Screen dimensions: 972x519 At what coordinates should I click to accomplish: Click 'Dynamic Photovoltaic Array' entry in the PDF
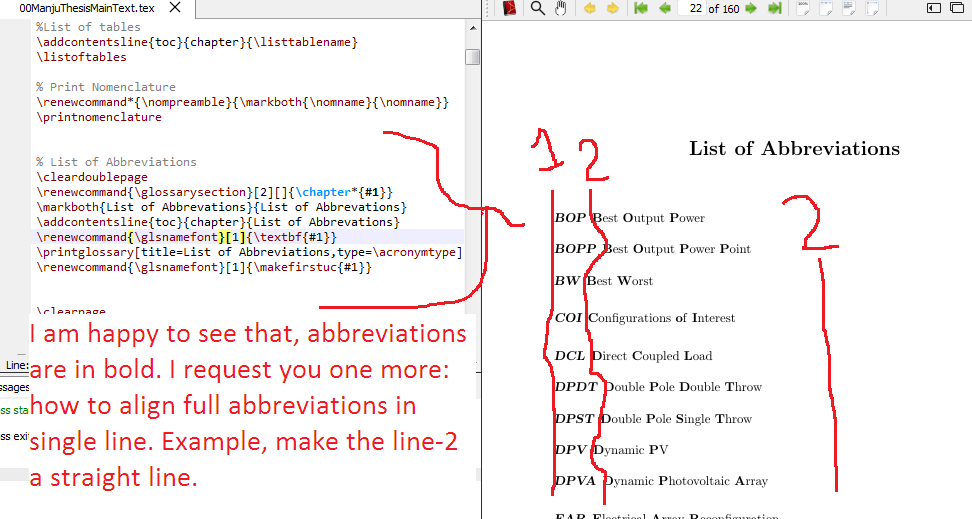pyautogui.click(x=685, y=481)
